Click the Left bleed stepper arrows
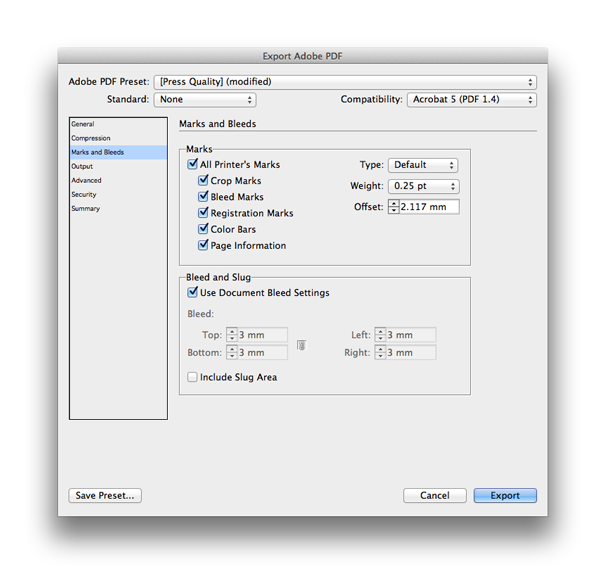 click(x=380, y=335)
